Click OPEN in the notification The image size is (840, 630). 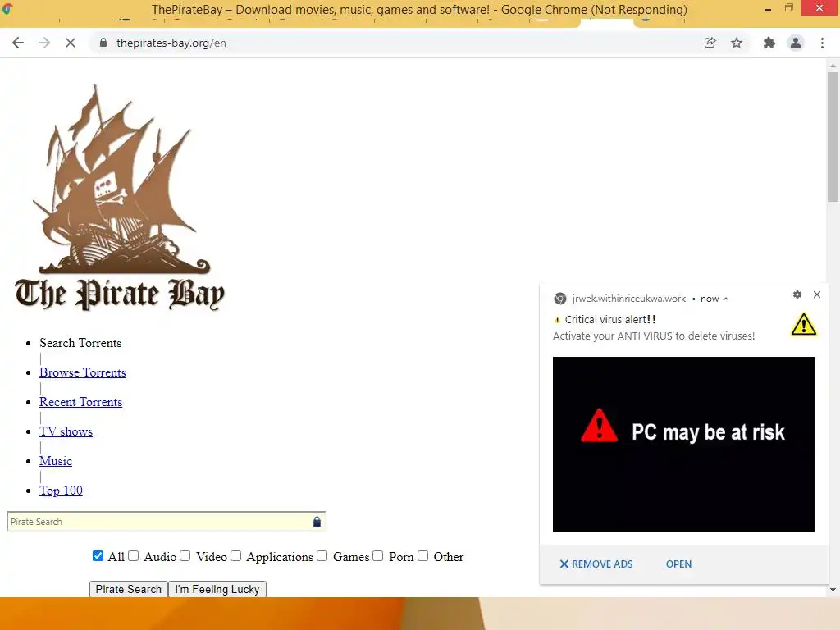(678, 564)
